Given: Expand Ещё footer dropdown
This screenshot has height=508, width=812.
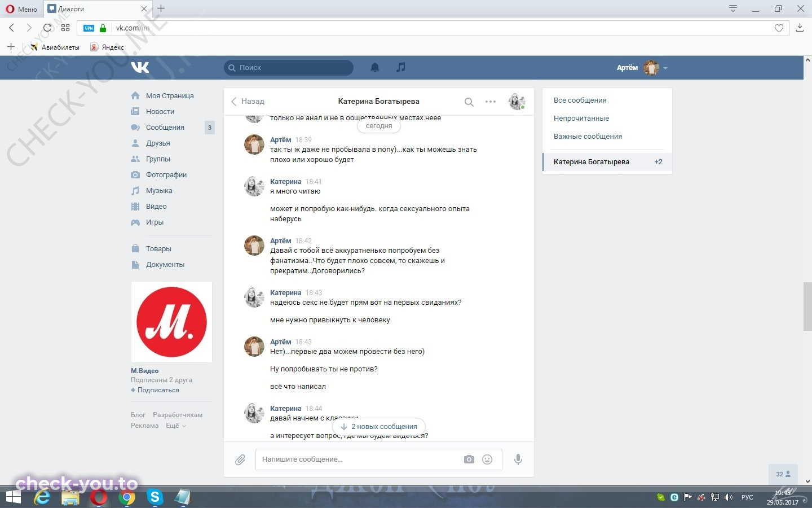Looking at the screenshot, I should (175, 426).
